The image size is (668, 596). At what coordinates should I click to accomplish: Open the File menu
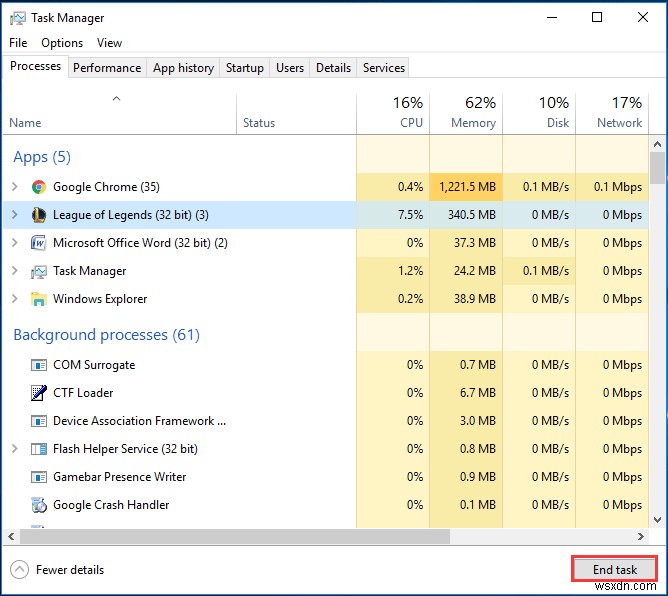pos(18,43)
